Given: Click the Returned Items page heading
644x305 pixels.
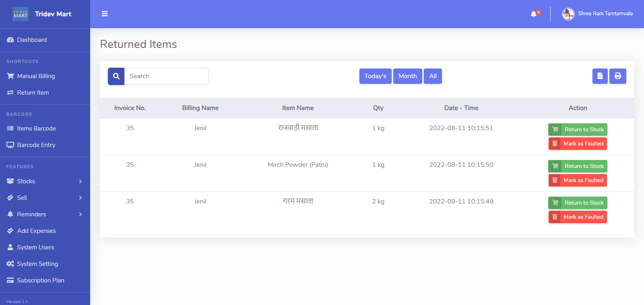Looking at the screenshot, I should point(138,44).
